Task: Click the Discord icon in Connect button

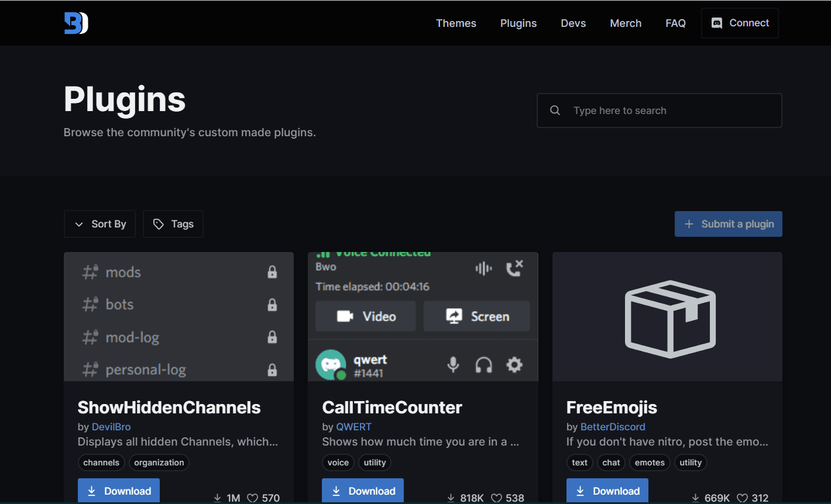Action: 716,23
